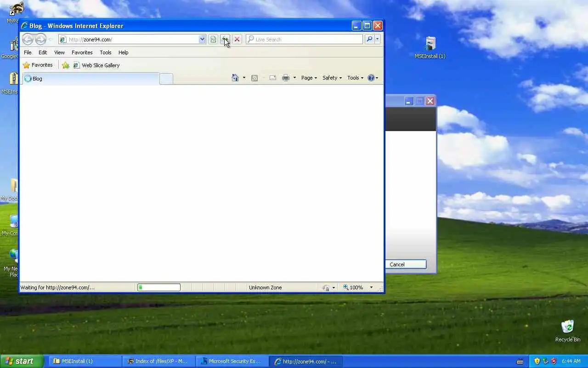Open the Tools menu in menu bar
The image size is (588, 368).
pos(106,52)
